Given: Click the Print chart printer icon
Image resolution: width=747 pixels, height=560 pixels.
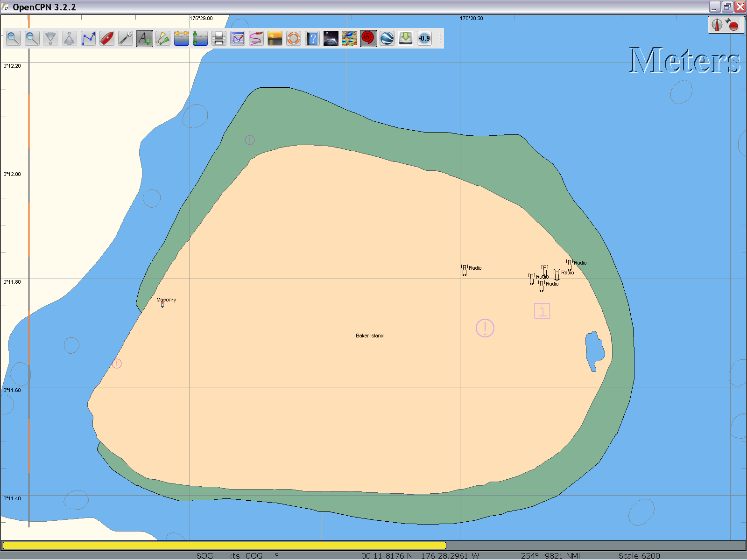Looking at the screenshot, I should 219,38.
